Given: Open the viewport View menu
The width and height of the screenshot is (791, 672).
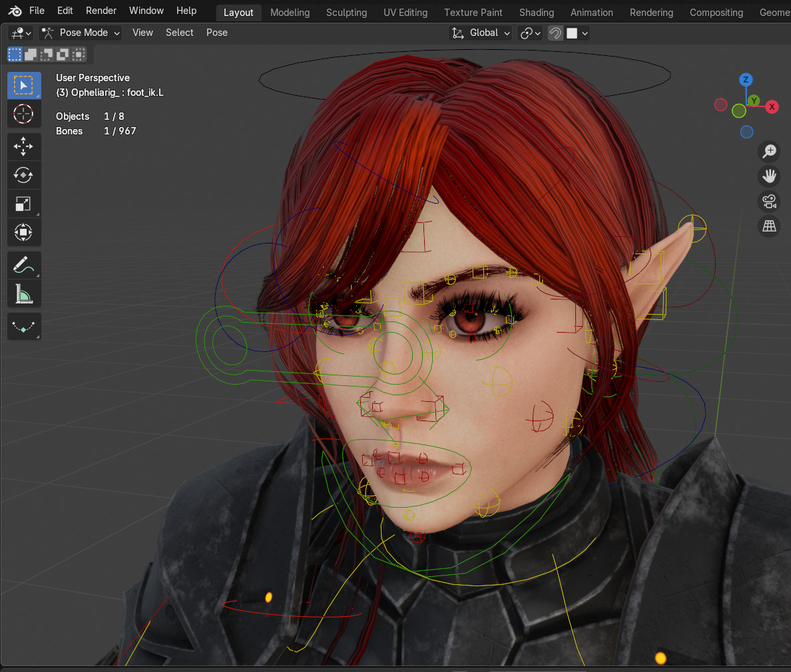Looking at the screenshot, I should (x=142, y=33).
